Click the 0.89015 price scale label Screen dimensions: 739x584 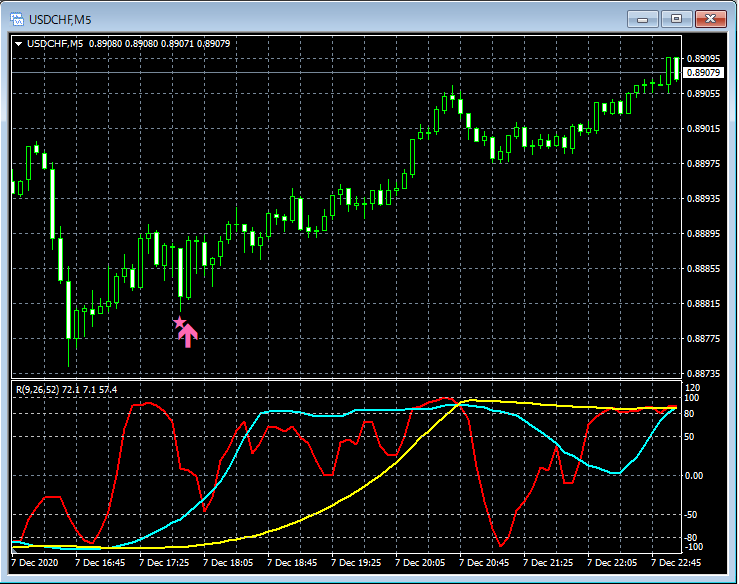[x=705, y=129]
